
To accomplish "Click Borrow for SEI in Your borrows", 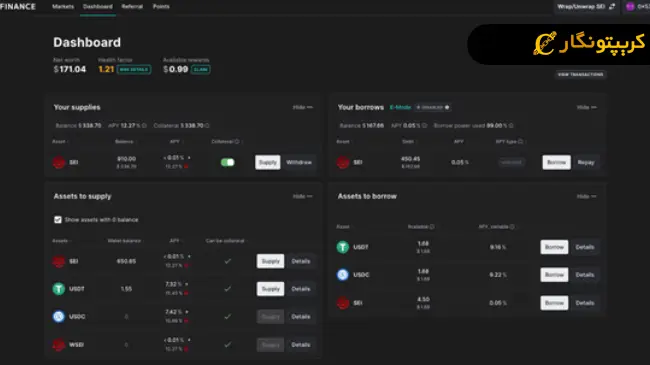I will tap(556, 162).
